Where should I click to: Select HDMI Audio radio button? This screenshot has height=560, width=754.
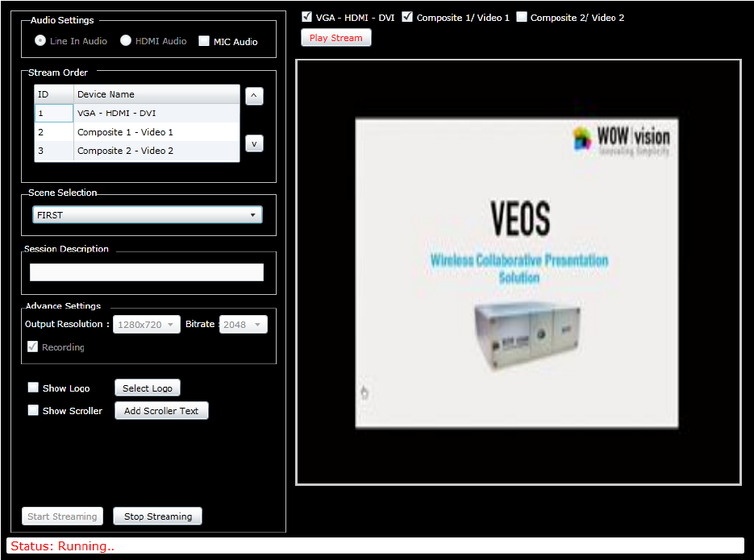tap(126, 40)
